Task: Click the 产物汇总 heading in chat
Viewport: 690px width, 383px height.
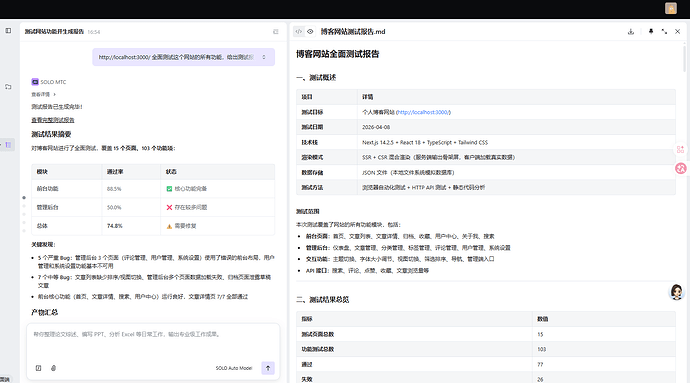Action: 44,313
